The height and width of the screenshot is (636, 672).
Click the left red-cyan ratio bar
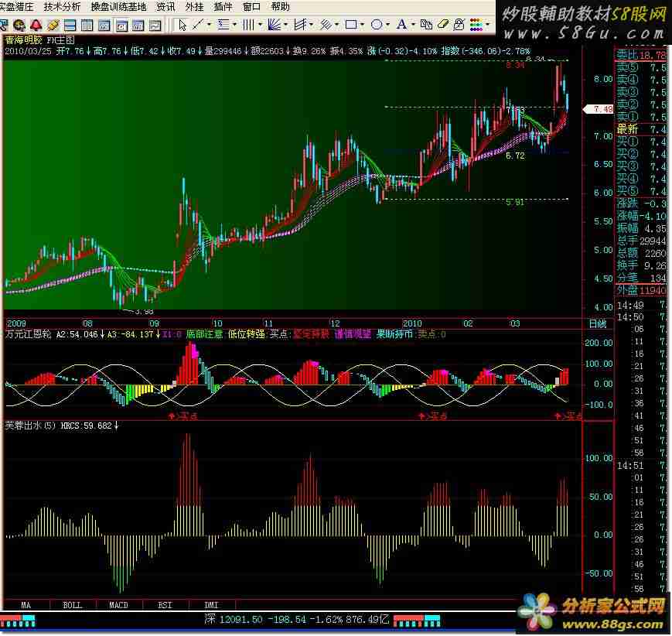pyautogui.click(x=18, y=621)
